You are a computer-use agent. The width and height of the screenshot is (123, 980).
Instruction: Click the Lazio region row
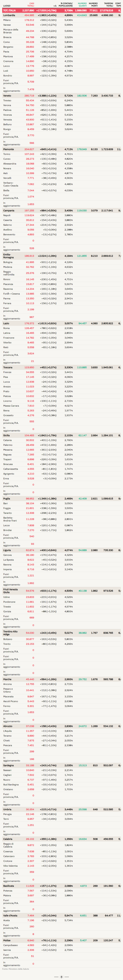(6, 323)
